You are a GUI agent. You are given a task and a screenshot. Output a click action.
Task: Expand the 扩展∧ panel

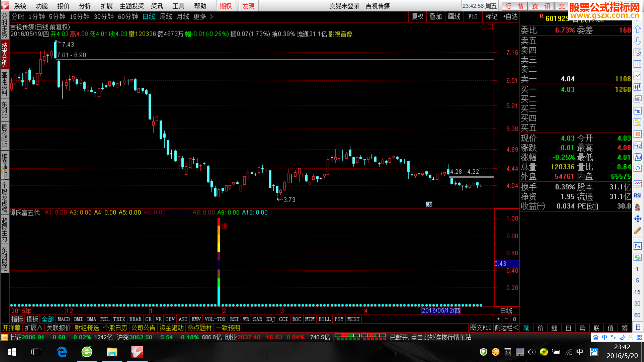[x=33, y=328]
